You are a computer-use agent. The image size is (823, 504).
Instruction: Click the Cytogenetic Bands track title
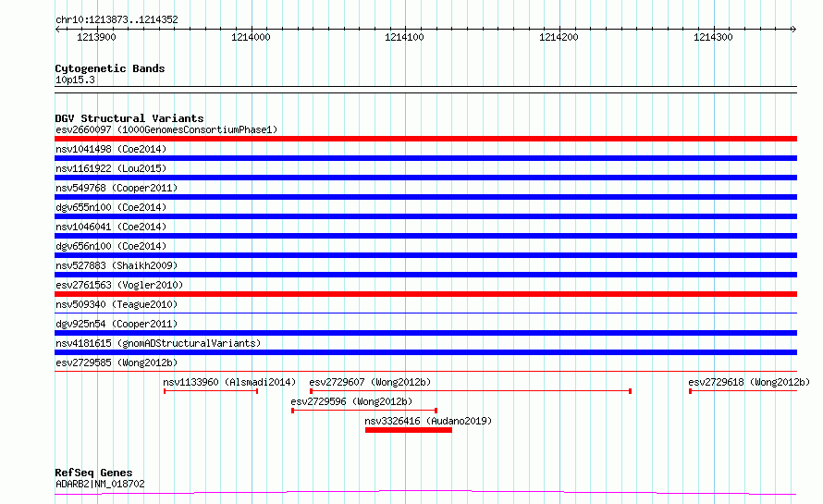(110, 68)
